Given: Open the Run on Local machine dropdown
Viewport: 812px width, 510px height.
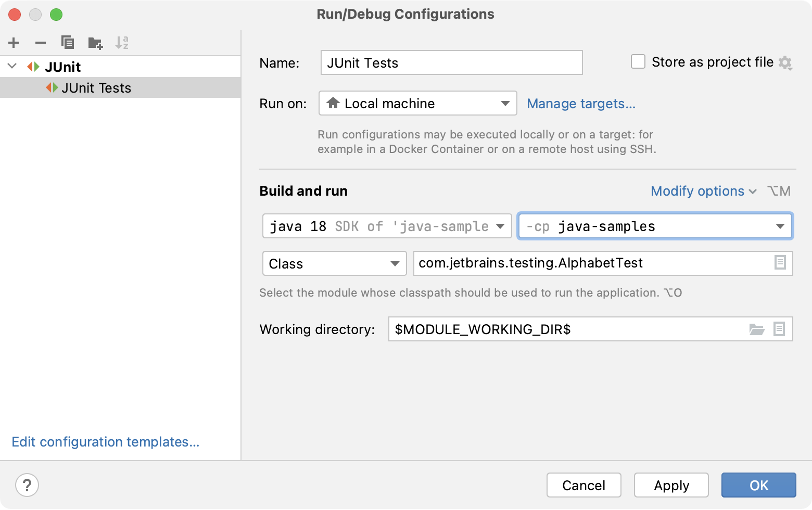Looking at the screenshot, I should click(x=418, y=103).
